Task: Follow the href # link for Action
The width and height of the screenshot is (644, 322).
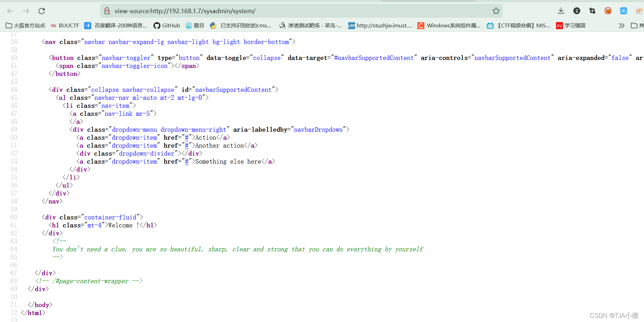Action: (187, 138)
